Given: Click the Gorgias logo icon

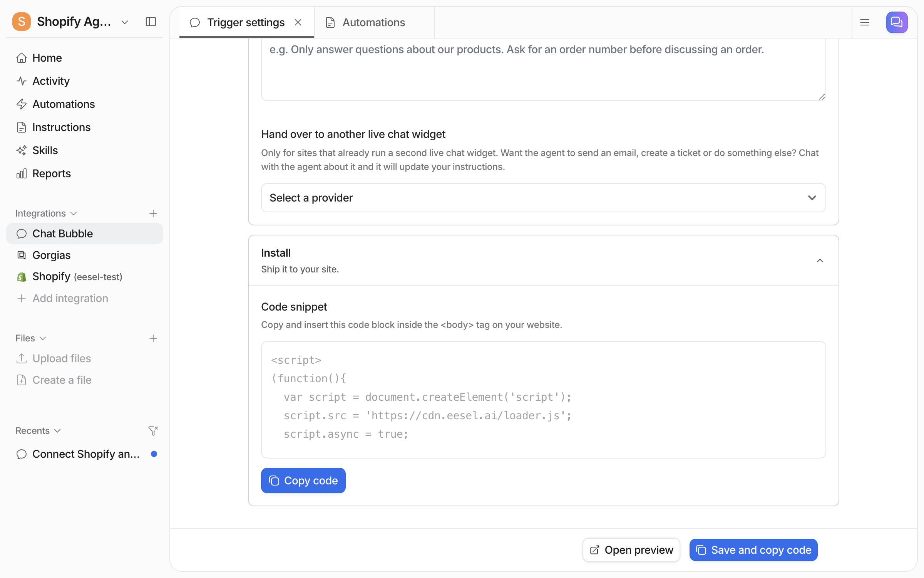Looking at the screenshot, I should click(22, 255).
